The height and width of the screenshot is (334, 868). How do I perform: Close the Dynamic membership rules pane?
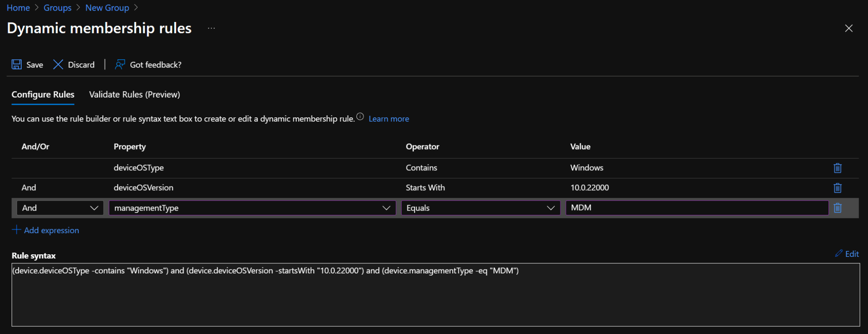pyautogui.click(x=848, y=28)
